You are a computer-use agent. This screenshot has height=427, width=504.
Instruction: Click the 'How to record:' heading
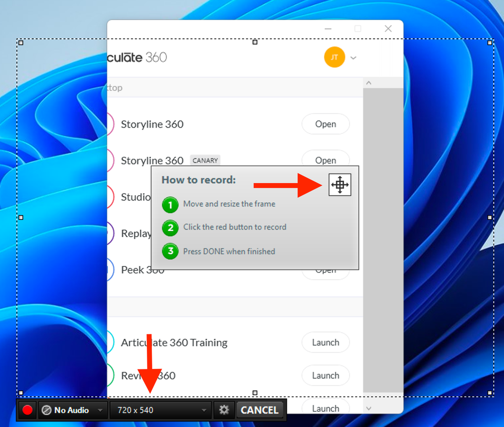(x=199, y=180)
